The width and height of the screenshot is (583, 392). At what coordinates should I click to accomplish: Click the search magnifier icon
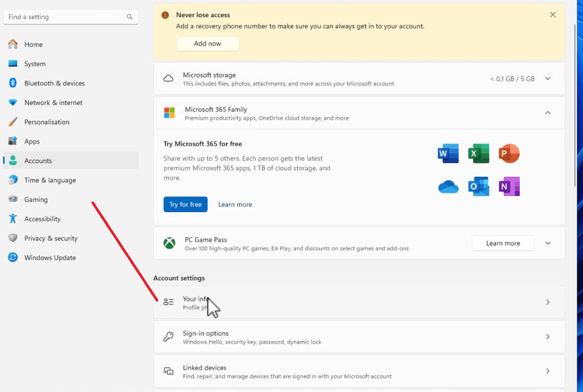click(129, 17)
